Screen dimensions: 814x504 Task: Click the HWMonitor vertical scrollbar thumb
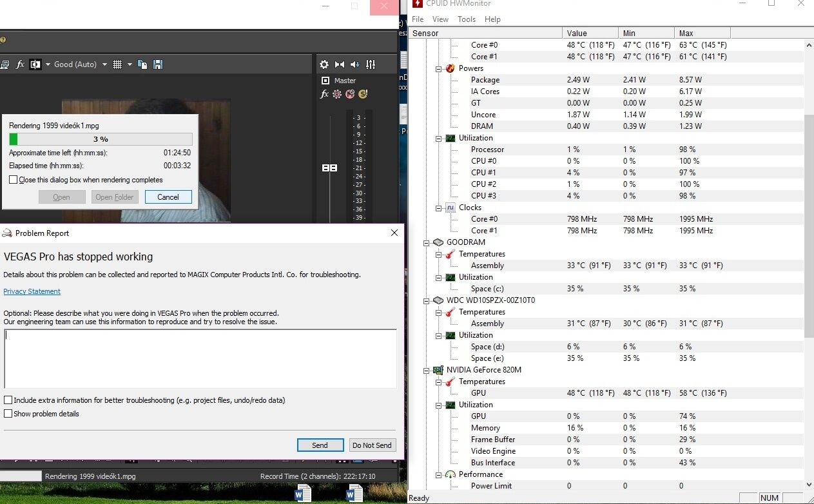(809, 226)
